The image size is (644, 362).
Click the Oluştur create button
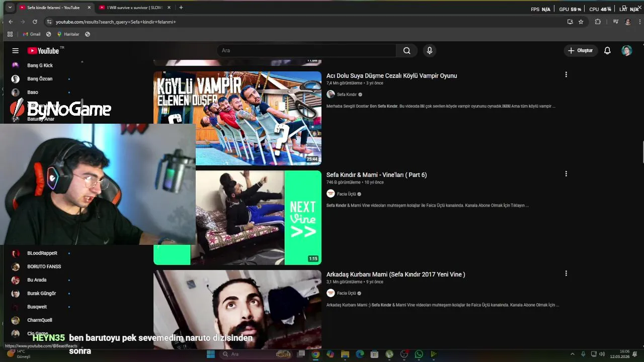(580, 50)
